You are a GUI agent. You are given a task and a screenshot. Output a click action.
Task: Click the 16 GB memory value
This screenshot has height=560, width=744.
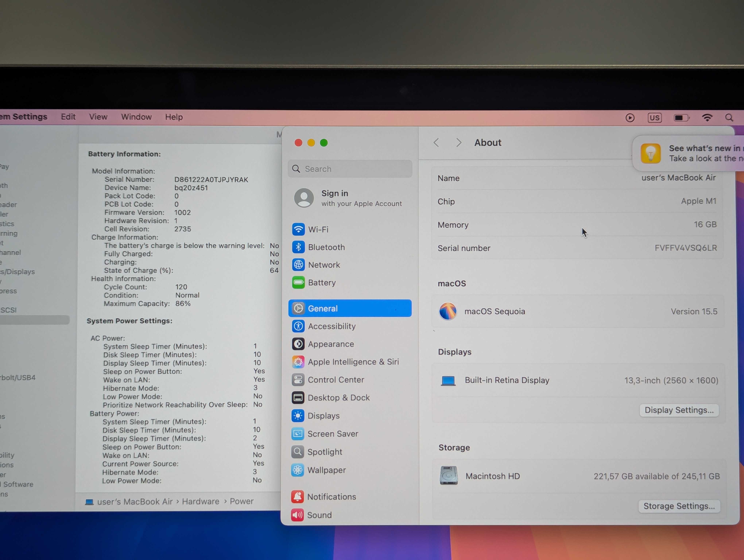(x=705, y=224)
